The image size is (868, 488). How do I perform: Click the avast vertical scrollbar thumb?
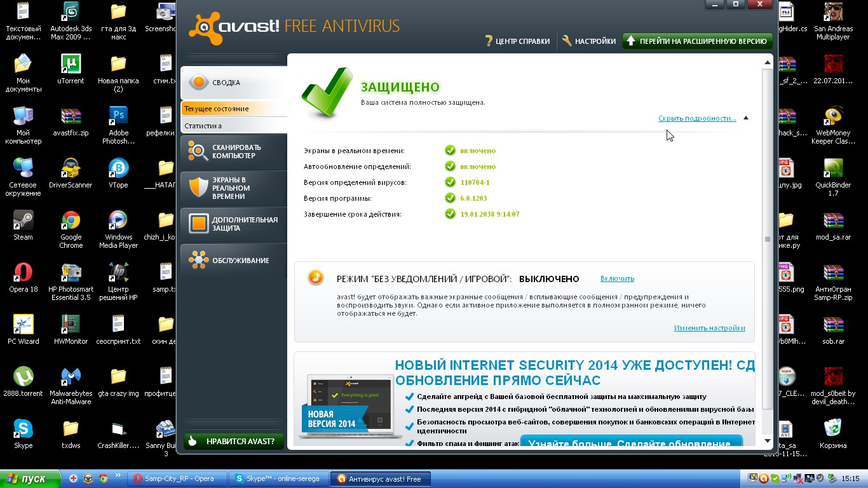pos(768,239)
